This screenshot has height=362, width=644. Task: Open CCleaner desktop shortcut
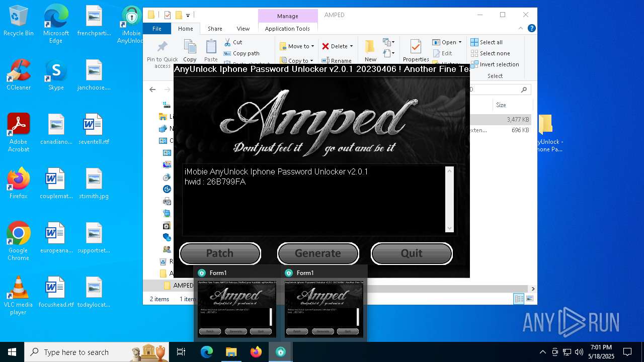tap(19, 75)
